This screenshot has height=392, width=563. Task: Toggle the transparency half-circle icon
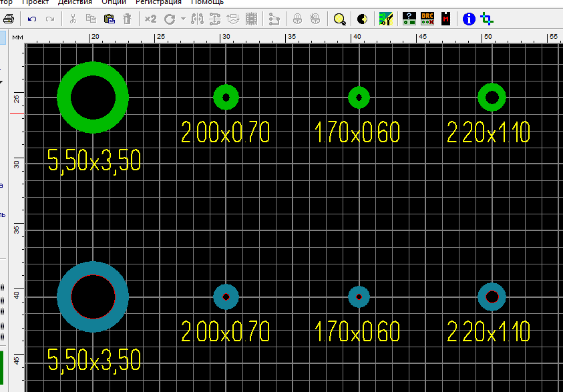coord(362,19)
